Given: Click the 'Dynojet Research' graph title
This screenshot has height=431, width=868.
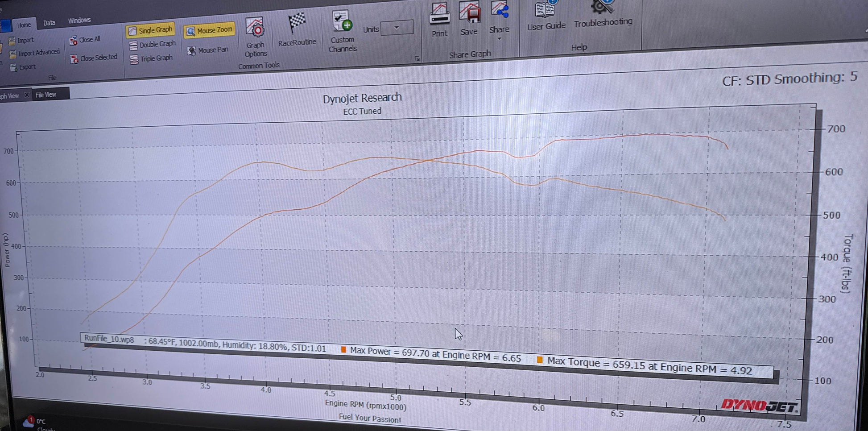Looking at the screenshot, I should coord(362,98).
